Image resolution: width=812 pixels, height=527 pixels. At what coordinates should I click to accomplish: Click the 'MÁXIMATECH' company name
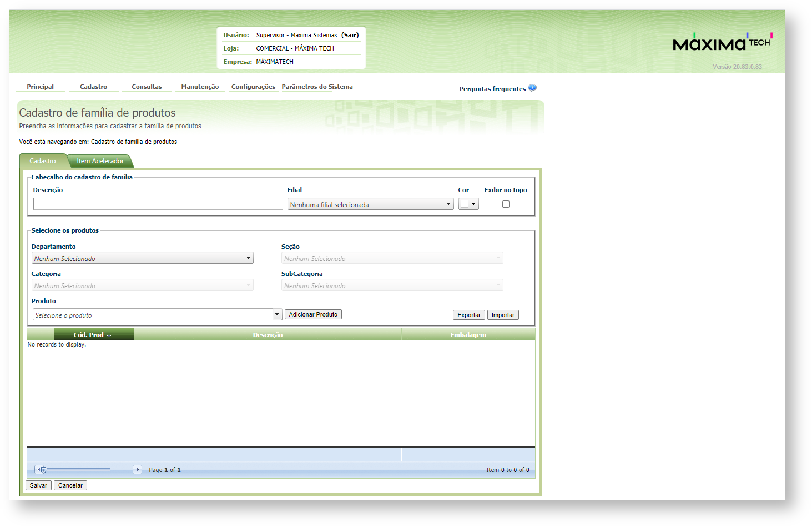pyautogui.click(x=275, y=62)
